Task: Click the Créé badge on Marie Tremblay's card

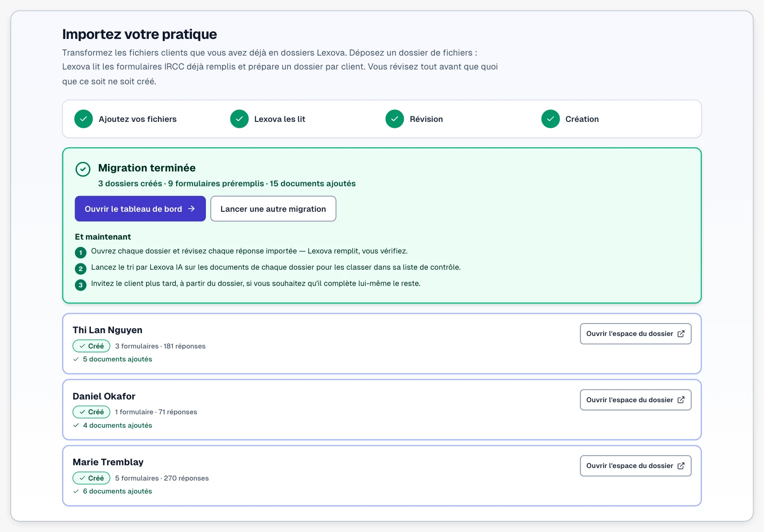Action: [91, 478]
